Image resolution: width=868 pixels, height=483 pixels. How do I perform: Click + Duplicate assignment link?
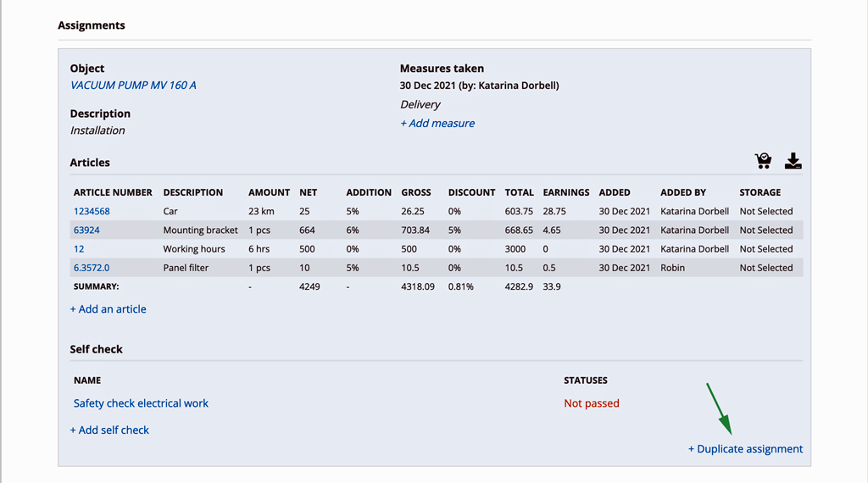tap(745, 449)
